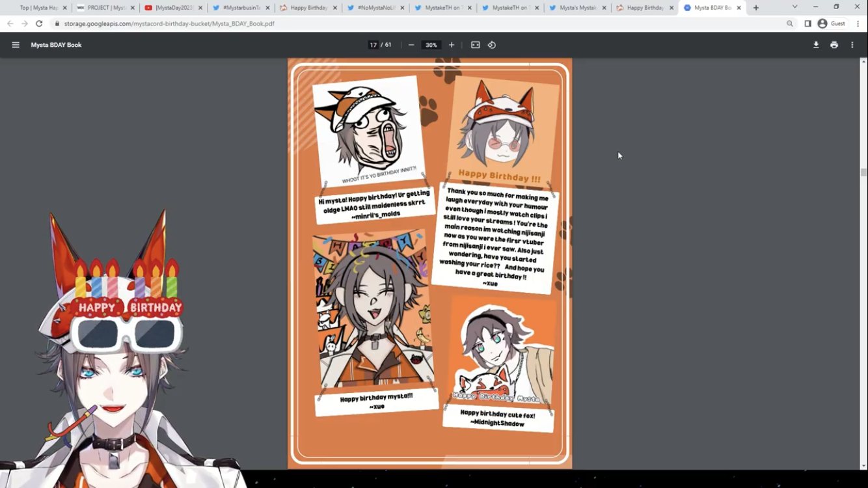Click the zoom out minus button
The image size is (868, 488).
(x=411, y=45)
